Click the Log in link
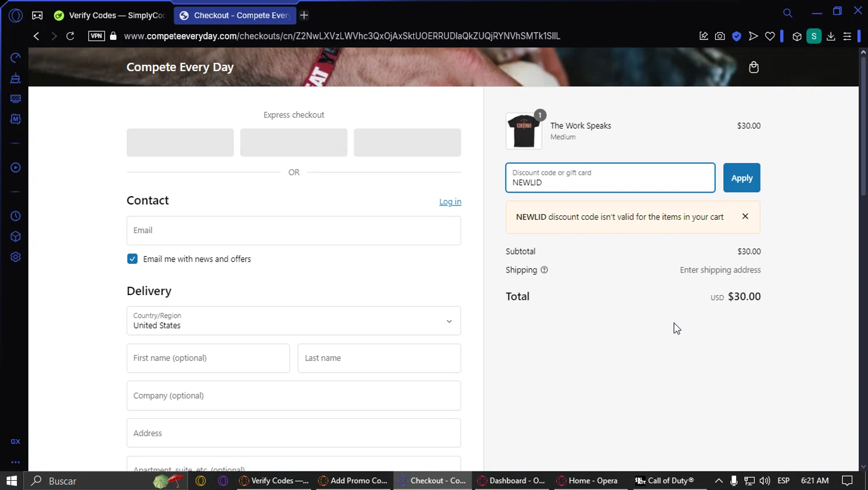 (450, 202)
